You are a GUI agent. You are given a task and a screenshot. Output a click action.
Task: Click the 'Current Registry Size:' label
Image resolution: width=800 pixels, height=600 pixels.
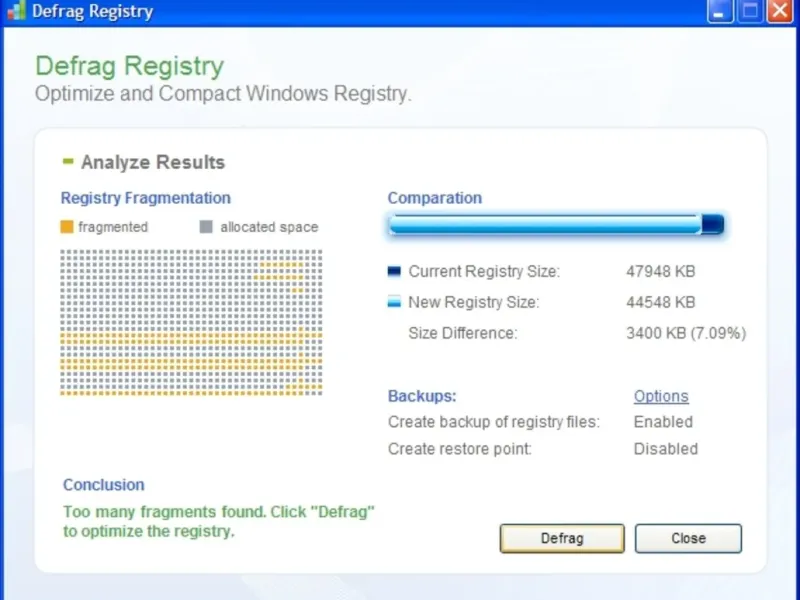[x=484, y=271]
